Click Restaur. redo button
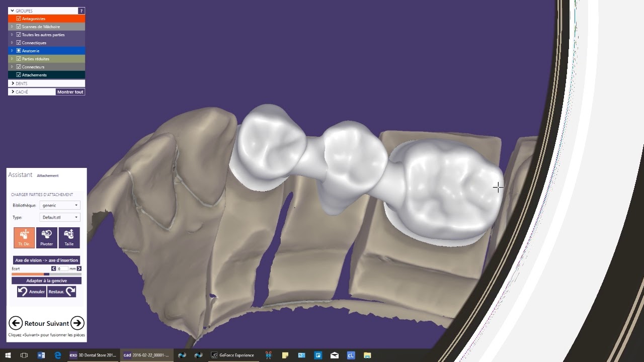 (x=61, y=292)
